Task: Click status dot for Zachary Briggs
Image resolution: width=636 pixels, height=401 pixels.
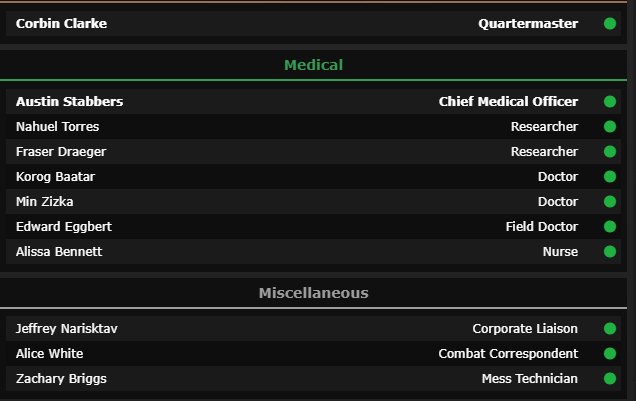Action: (610, 379)
